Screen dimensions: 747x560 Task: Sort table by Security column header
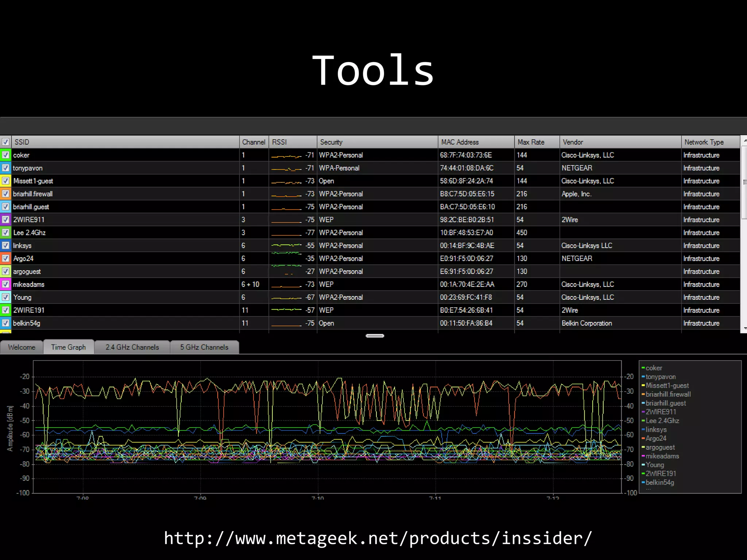tap(378, 142)
